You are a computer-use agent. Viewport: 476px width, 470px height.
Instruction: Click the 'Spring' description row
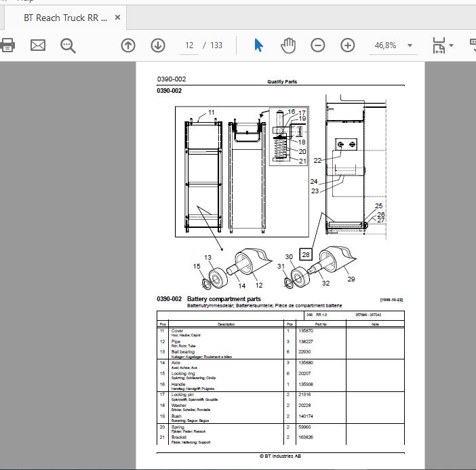point(178,427)
